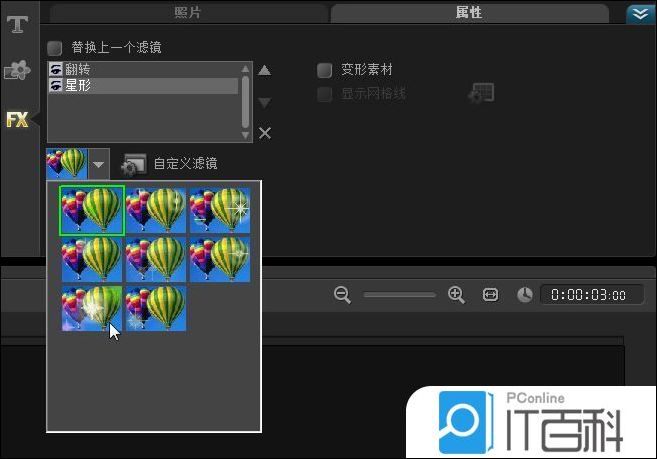
Task: Select bright glow preset in third row
Action: [x=92, y=309]
